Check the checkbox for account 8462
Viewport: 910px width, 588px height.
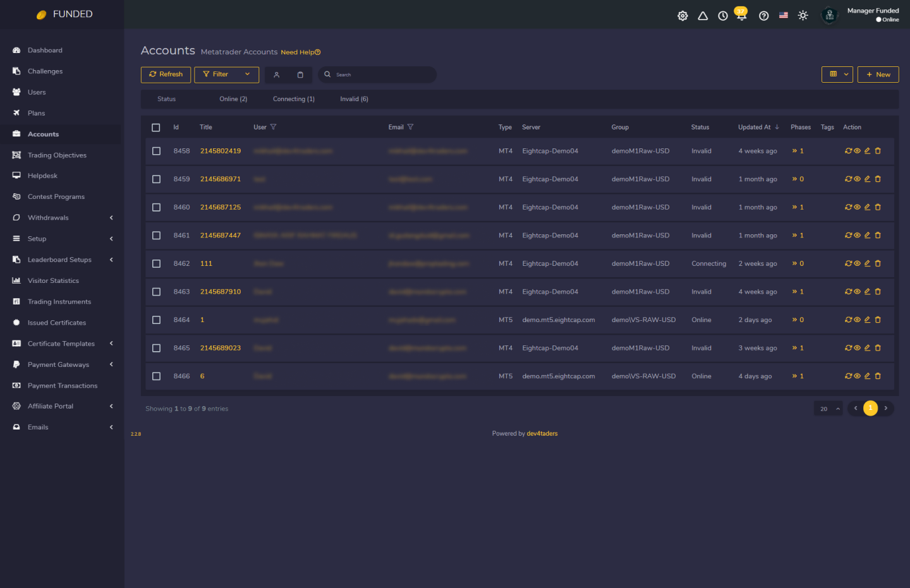156,263
